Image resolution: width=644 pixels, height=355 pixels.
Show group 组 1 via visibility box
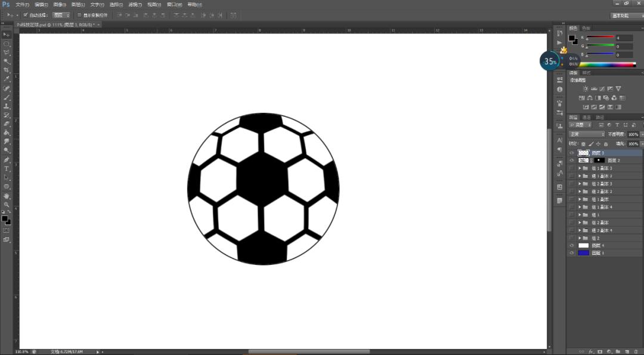tap(571, 215)
